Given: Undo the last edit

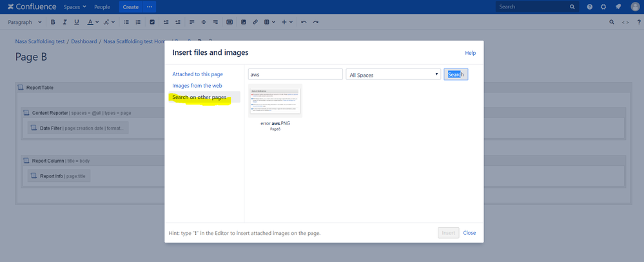Looking at the screenshot, I should click(x=304, y=22).
